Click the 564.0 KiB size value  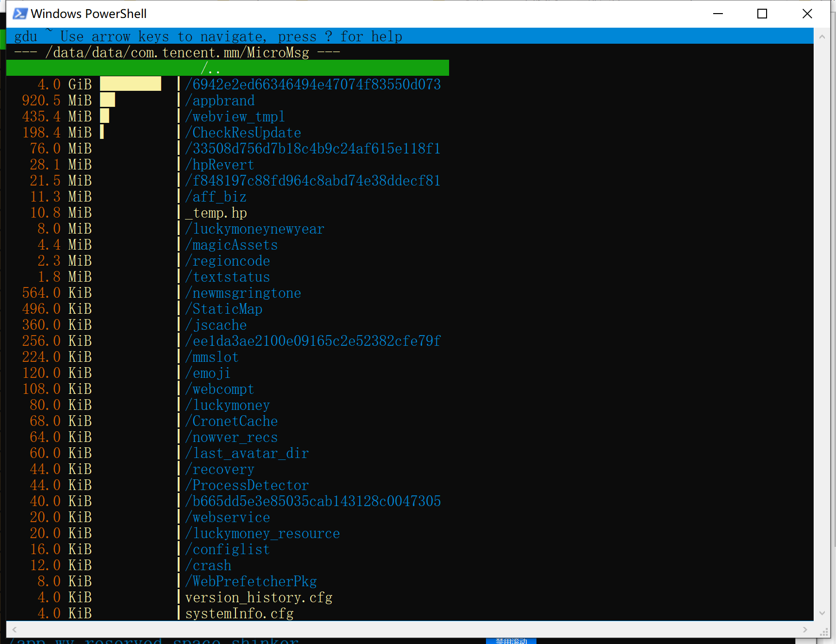point(57,292)
